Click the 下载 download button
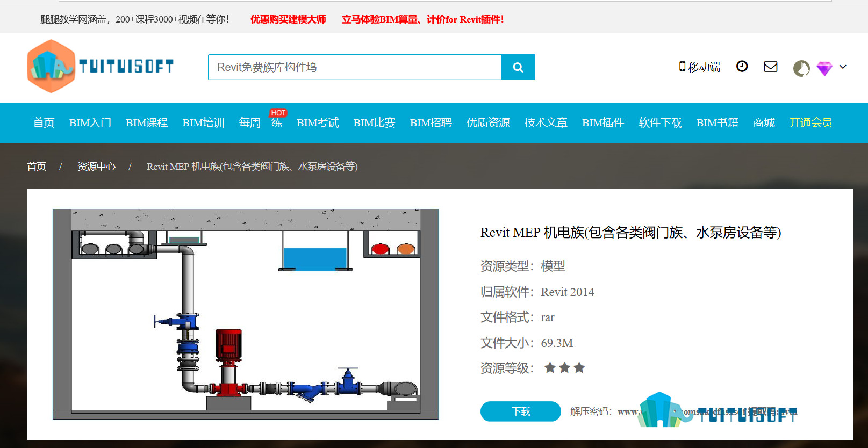Viewport: 868px width, 448px height. [x=521, y=411]
